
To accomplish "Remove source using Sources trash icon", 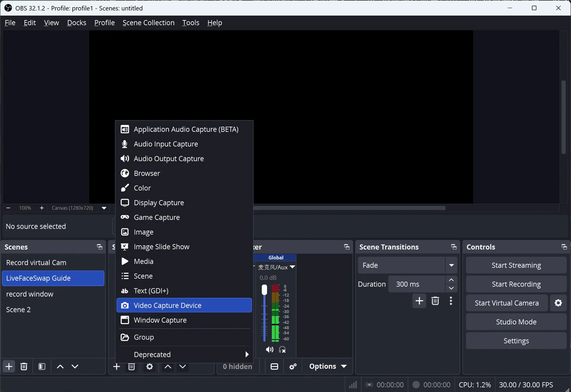I will 132,367.
